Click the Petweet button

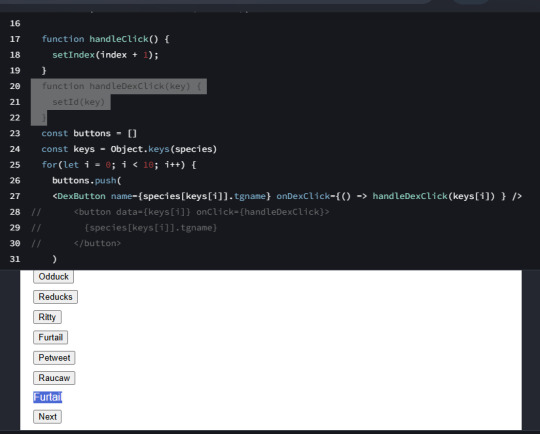tap(54, 358)
